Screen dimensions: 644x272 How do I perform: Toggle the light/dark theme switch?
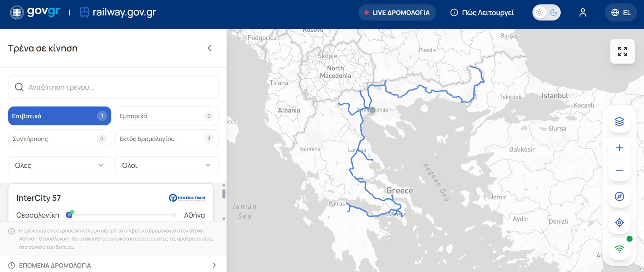pyautogui.click(x=546, y=13)
